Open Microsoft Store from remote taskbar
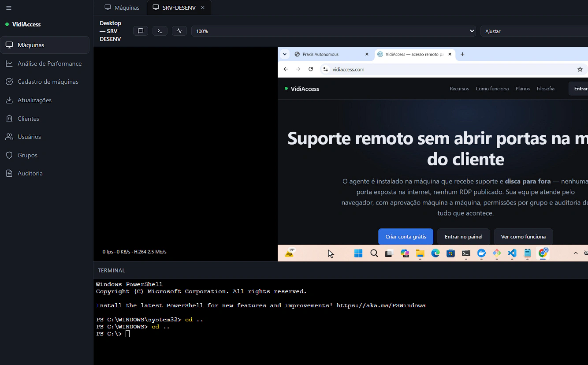Screen dimensions: 588x365 point(450,253)
